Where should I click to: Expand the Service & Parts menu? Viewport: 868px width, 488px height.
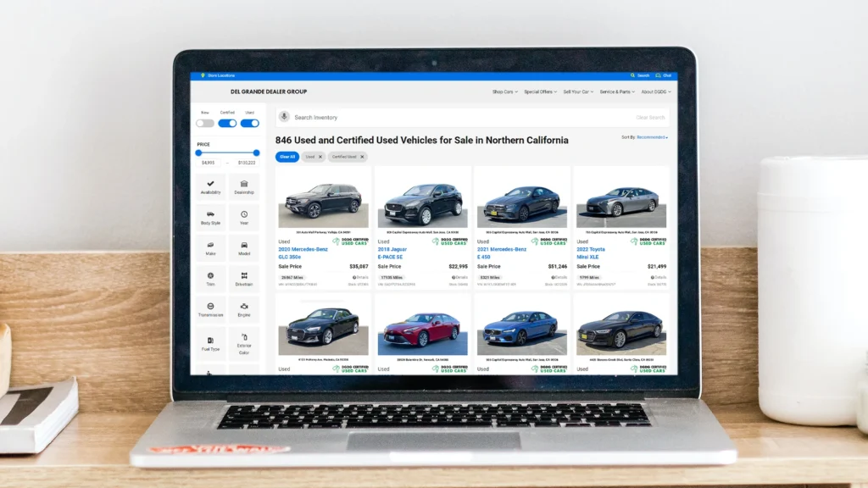[x=617, y=91]
